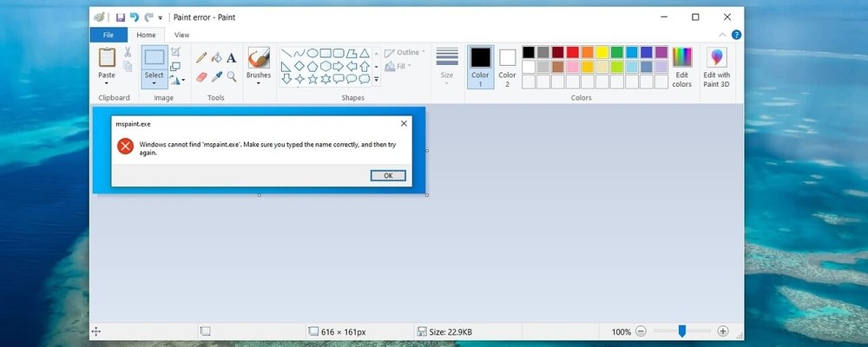Screen dimensions: 868x347
Task: Maximize the Paint window
Action: pyautogui.click(x=695, y=17)
